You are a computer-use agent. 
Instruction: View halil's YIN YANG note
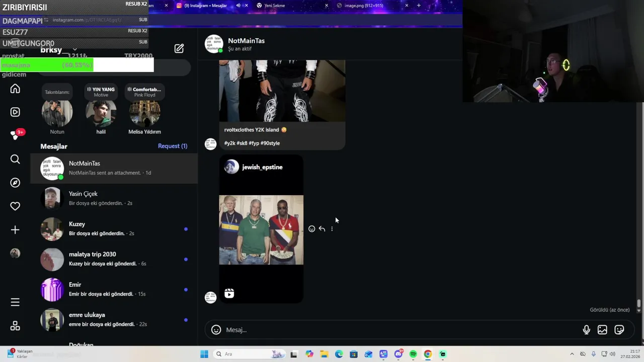pos(101,92)
